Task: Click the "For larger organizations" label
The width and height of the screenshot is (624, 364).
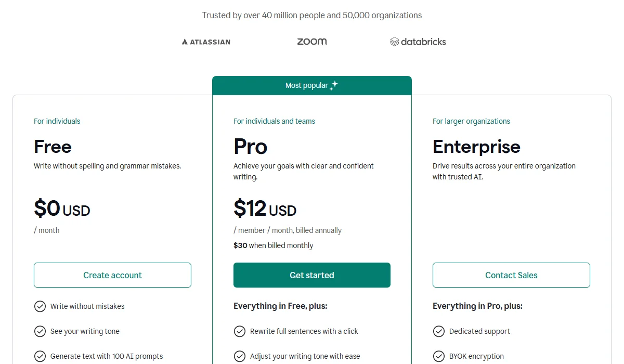Action: (x=471, y=121)
